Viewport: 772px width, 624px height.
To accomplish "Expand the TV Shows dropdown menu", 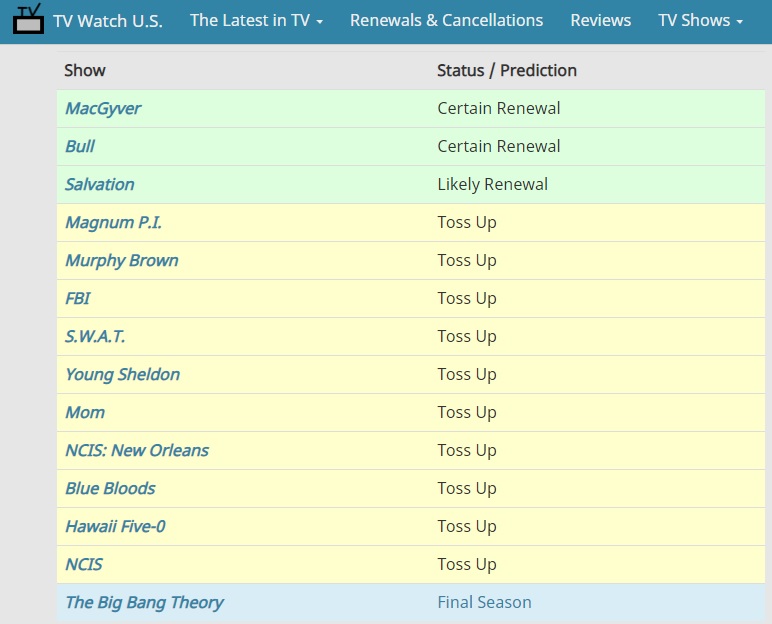I will [701, 20].
